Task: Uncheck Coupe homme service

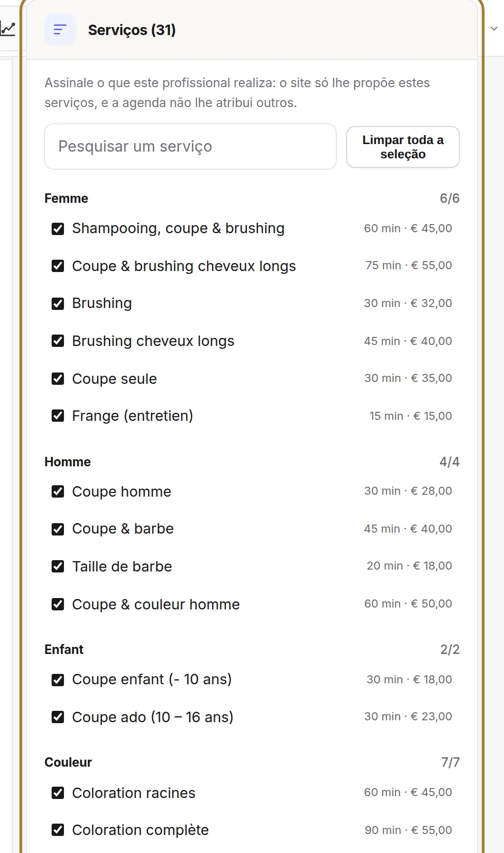Action: (x=58, y=491)
